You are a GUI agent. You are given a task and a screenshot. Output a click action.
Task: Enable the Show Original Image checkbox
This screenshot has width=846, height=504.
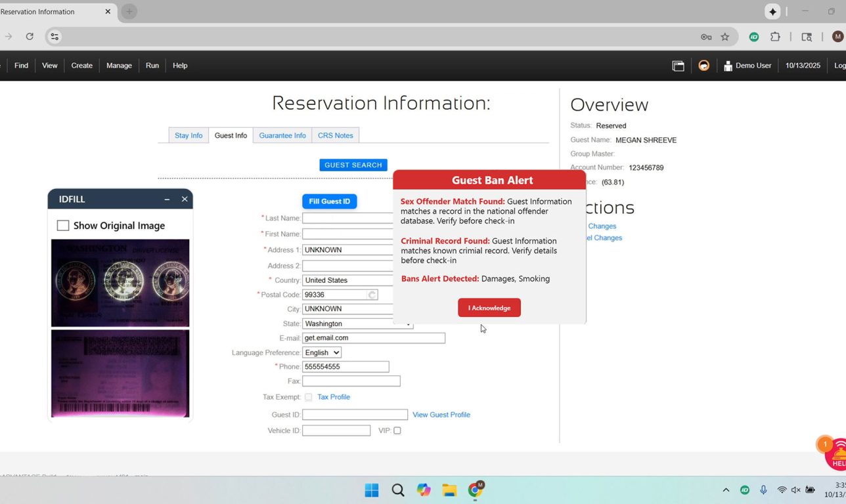pyautogui.click(x=63, y=226)
